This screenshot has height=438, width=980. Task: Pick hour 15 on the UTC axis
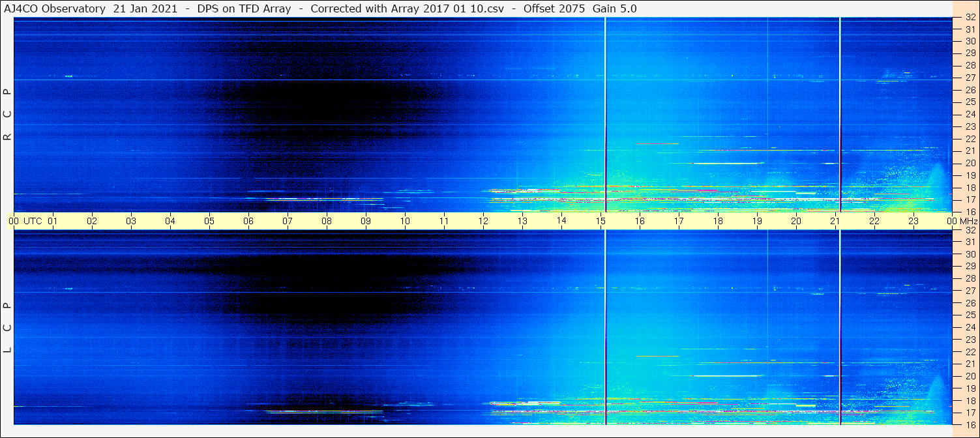[x=601, y=222]
